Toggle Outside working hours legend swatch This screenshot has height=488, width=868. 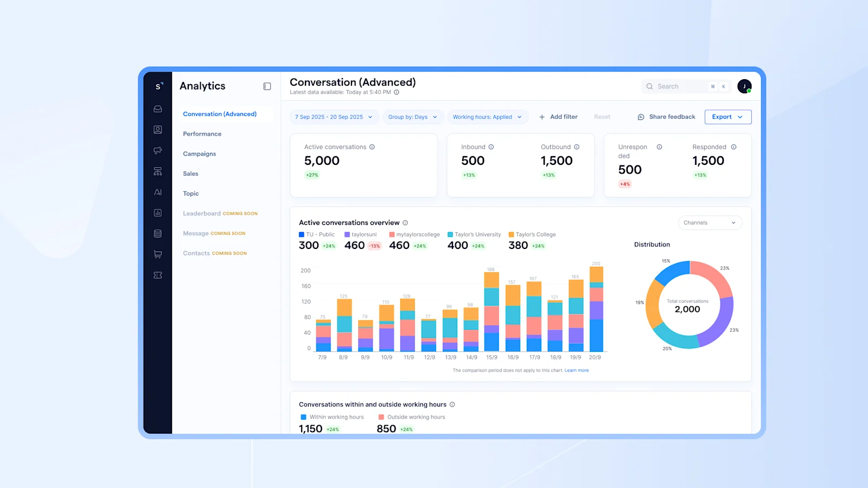(x=381, y=417)
